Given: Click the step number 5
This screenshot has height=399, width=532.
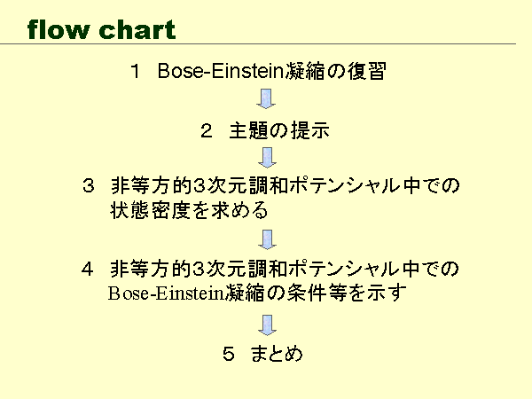Looking at the screenshot, I should (x=229, y=354).
